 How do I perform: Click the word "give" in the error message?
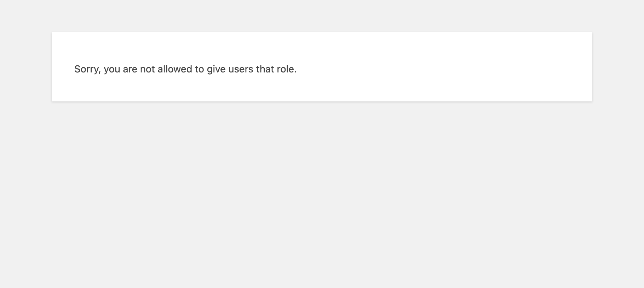pyautogui.click(x=216, y=69)
